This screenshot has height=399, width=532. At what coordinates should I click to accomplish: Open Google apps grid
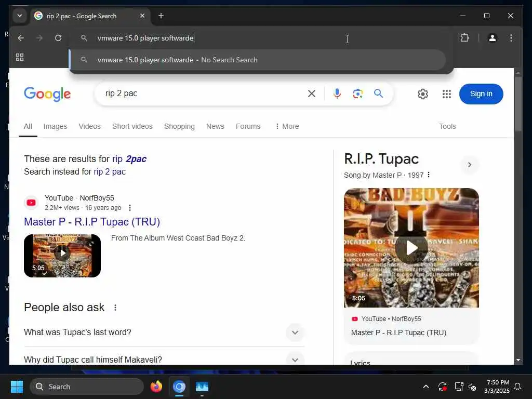coord(446,94)
